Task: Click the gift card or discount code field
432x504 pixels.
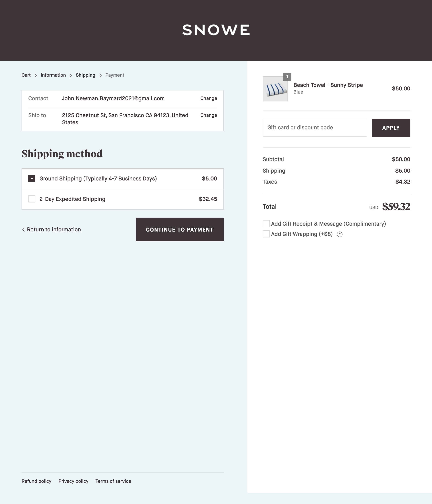Action: click(x=315, y=127)
